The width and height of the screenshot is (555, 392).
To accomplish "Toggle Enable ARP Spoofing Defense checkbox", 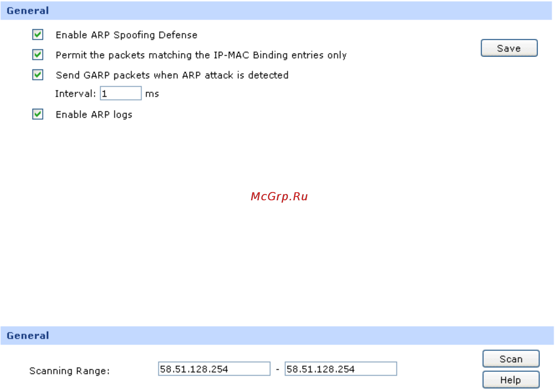I will click(x=38, y=35).
